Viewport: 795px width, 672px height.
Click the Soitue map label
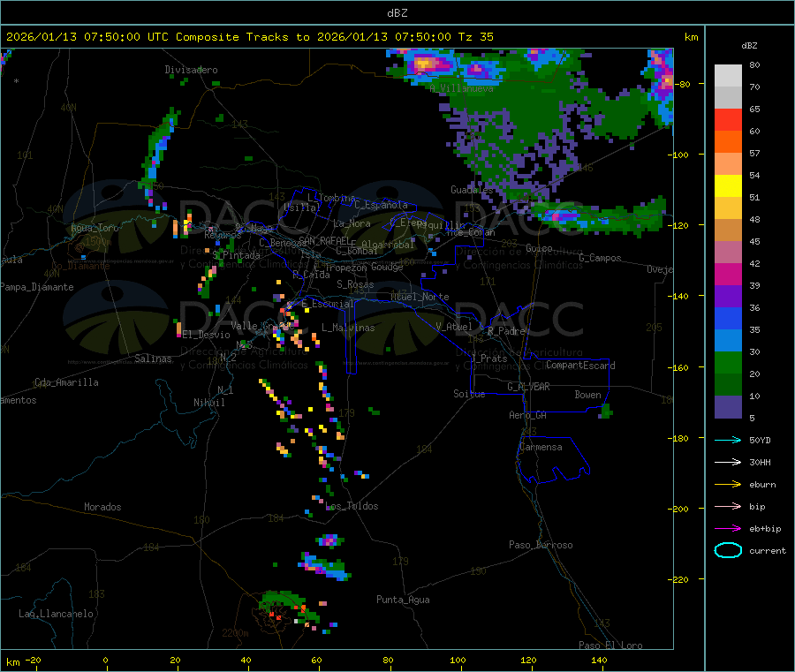[470, 394]
